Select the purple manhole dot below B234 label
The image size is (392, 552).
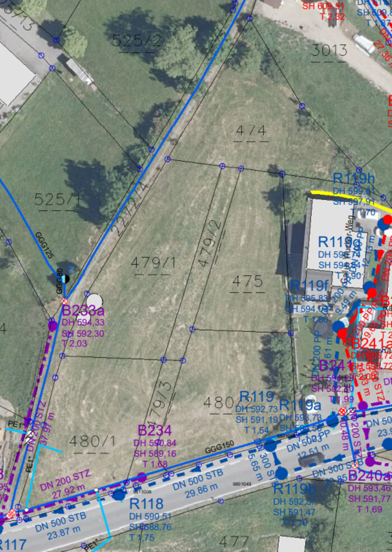point(141,477)
